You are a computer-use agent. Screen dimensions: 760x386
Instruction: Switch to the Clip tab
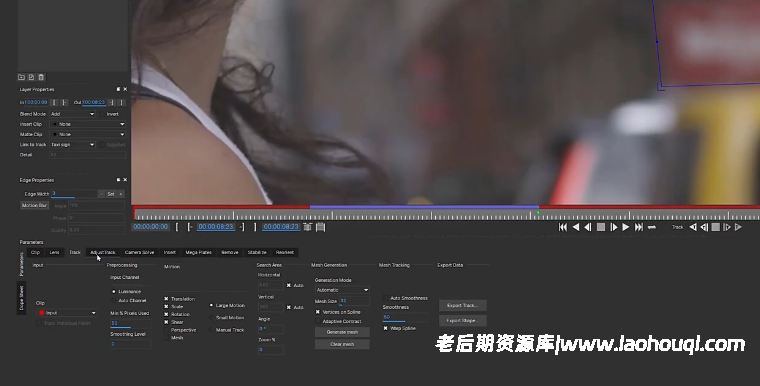35,252
